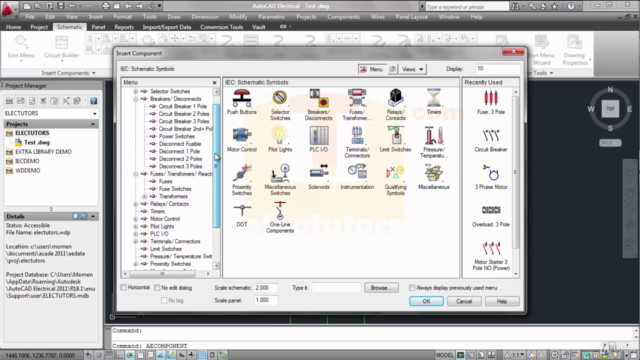Viewport: 640px width, 360px height.
Task: Open the Breakers/Disconnects symbol category
Action: (318, 105)
